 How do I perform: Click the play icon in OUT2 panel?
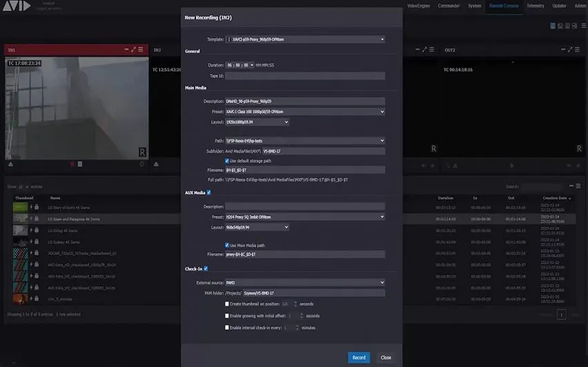coord(511,166)
